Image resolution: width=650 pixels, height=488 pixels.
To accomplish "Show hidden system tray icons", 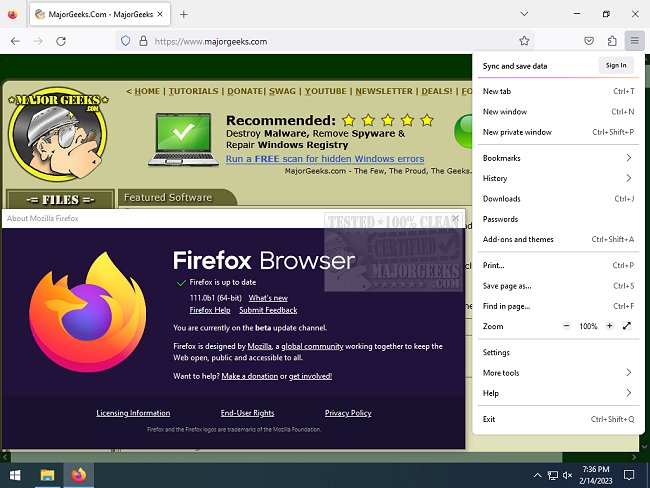I will [537, 475].
